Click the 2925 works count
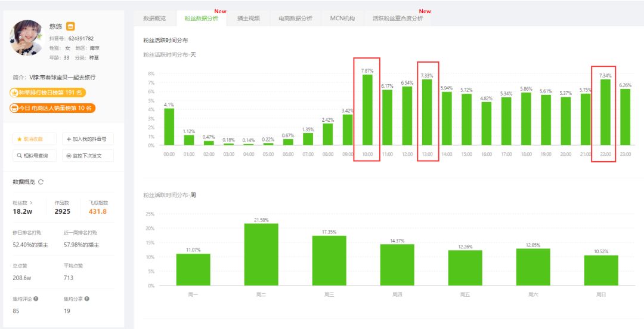 63,211
